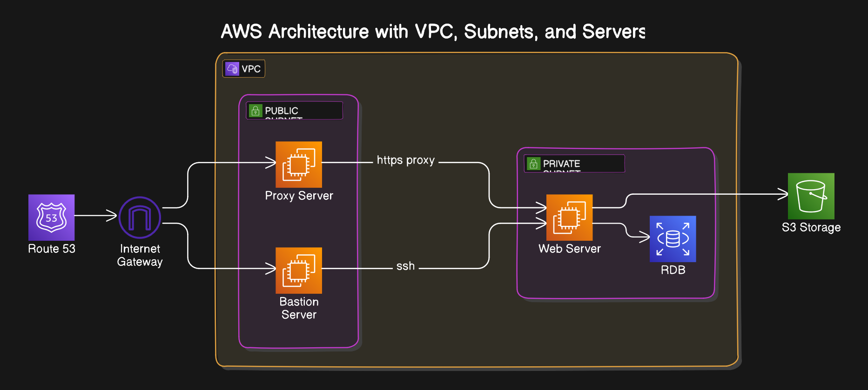868x390 pixels.
Task: Click the 'RDB' label
Action: (x=673, y=270)
